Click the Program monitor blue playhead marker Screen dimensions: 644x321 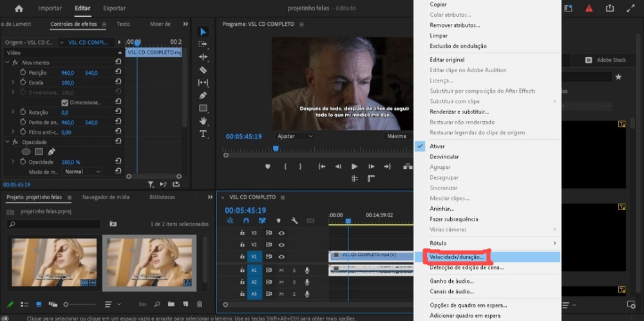click(276, 148)
